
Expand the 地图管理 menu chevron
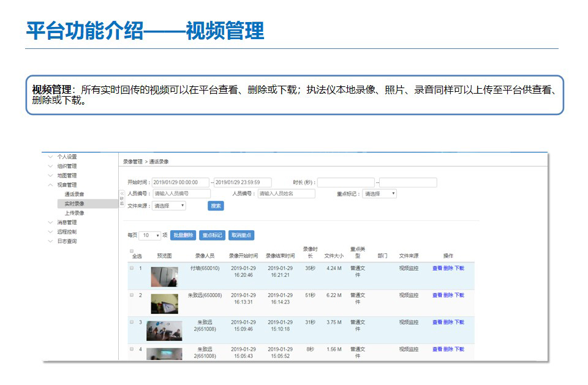pyautogui.click(x=50, y=176)
